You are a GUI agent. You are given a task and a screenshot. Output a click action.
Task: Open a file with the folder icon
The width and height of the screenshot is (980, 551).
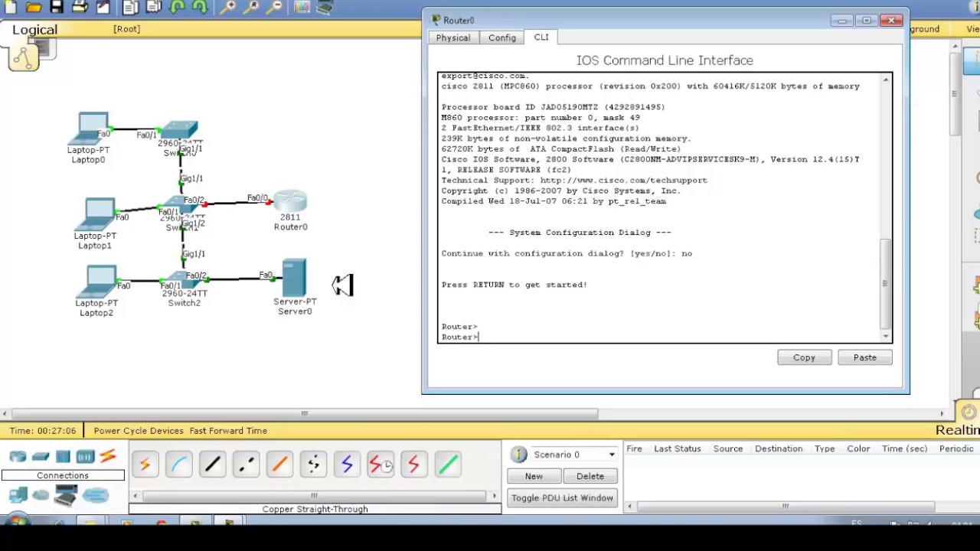point(34,7)
